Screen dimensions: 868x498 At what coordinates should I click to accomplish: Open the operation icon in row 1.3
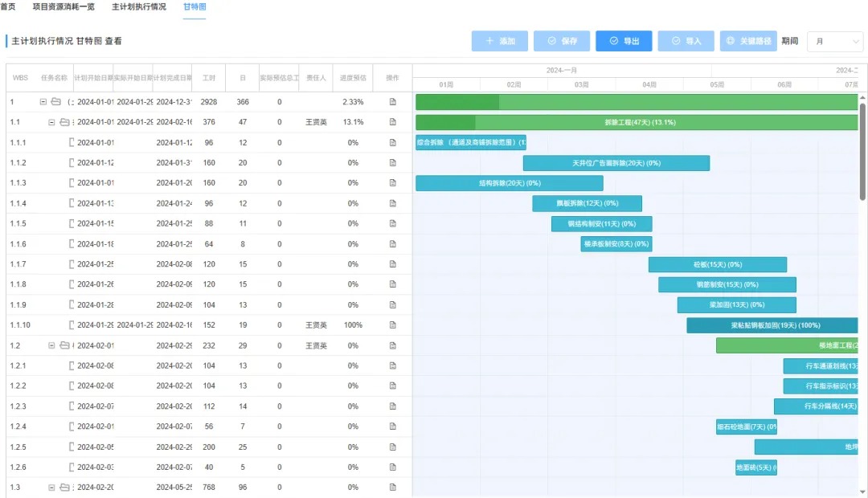pyautogui.click(x=393, y=488)
